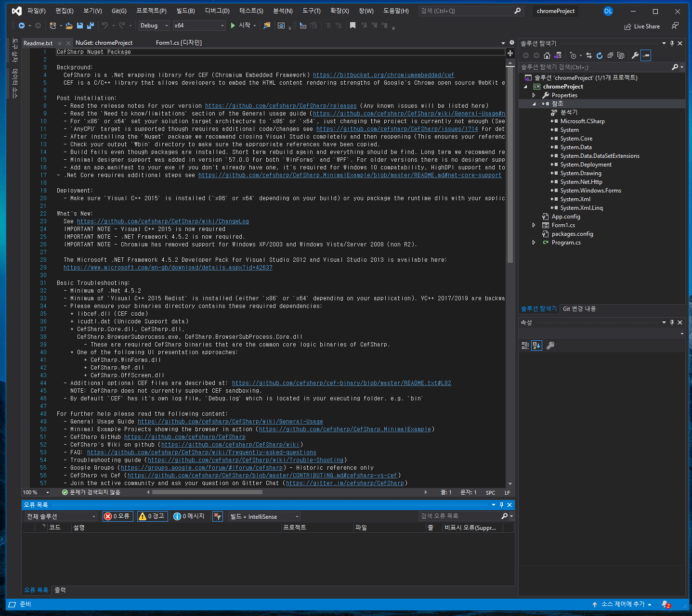Toggle the 0 경고 warnings filter
692x616 pixels.
tap(152, 516)
